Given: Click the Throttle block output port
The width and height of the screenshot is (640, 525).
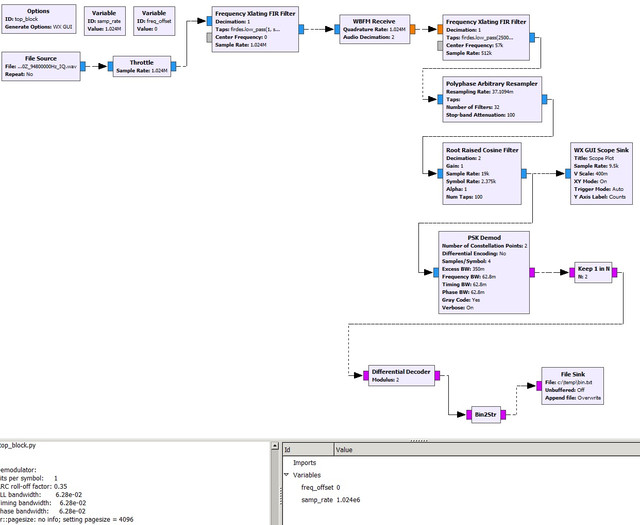Looking at the screenshot, I should (173, 66).
